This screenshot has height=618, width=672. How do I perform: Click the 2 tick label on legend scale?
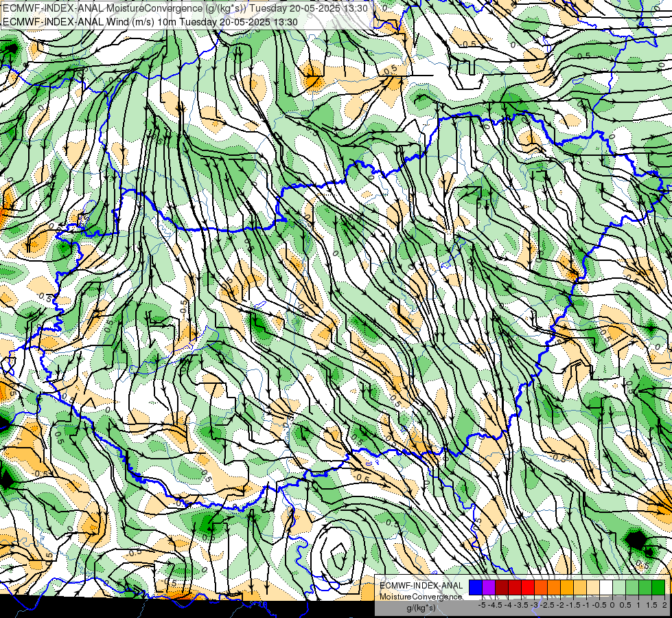pos(664,605)
